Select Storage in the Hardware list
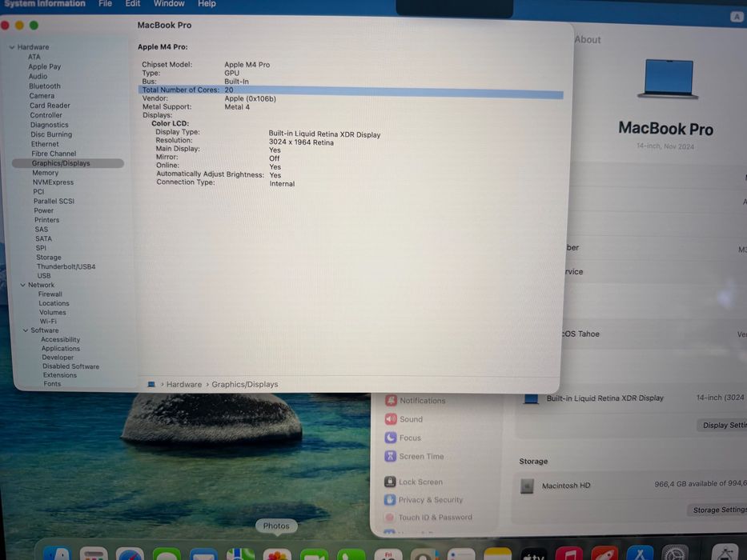Viewport: 747px width, 560px height. coord(49,257)
